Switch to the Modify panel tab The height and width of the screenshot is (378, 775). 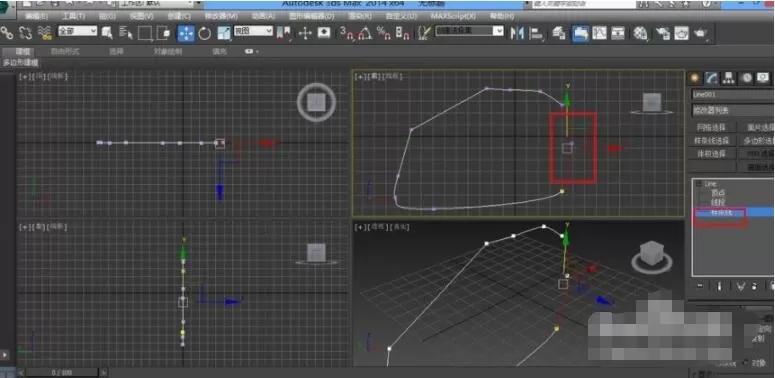(712, 78)
